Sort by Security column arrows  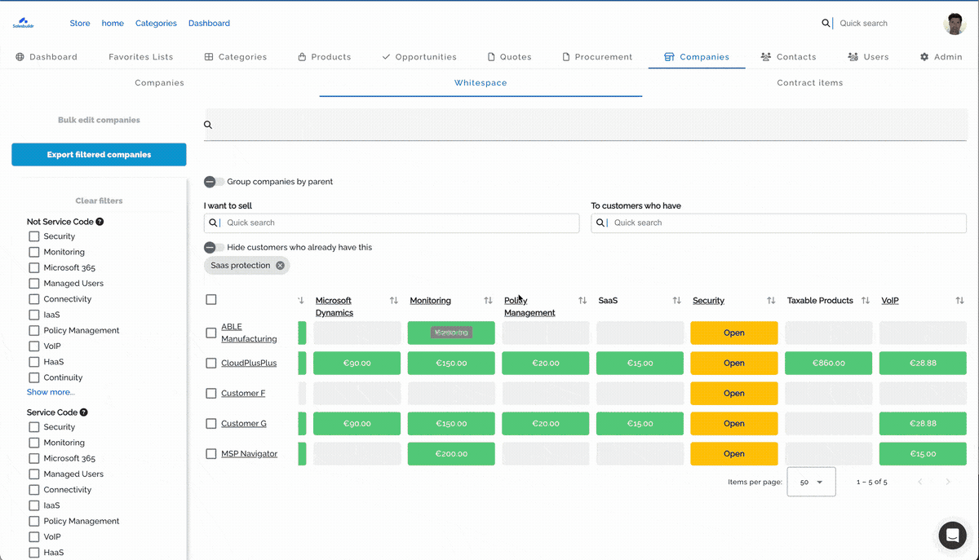click(771, 301)
